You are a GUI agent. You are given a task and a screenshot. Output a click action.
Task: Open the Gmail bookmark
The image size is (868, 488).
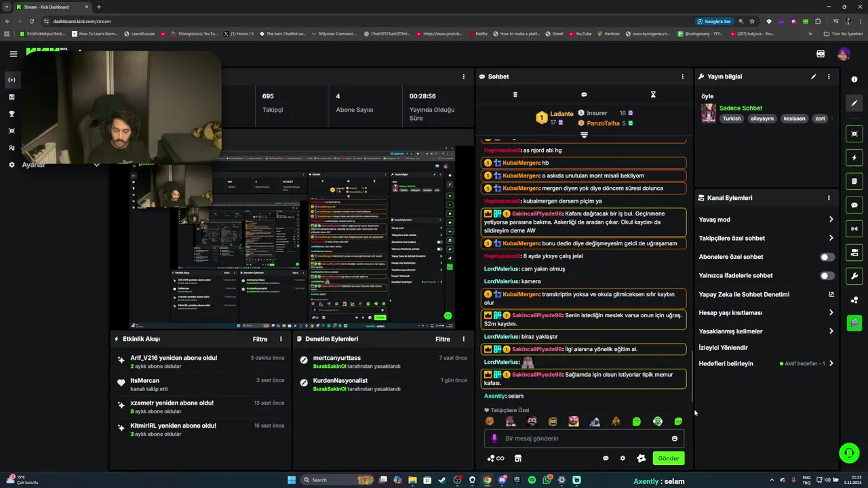553,33
